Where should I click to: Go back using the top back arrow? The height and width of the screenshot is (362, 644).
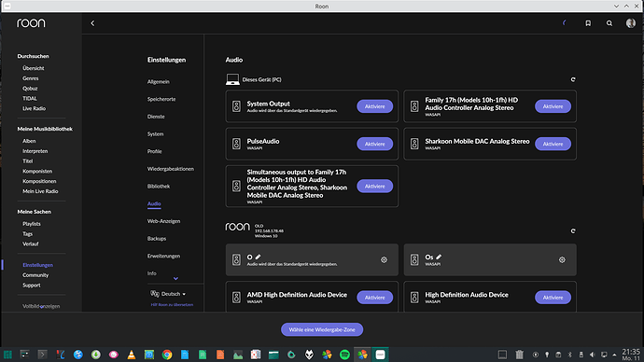coord(92,23)
